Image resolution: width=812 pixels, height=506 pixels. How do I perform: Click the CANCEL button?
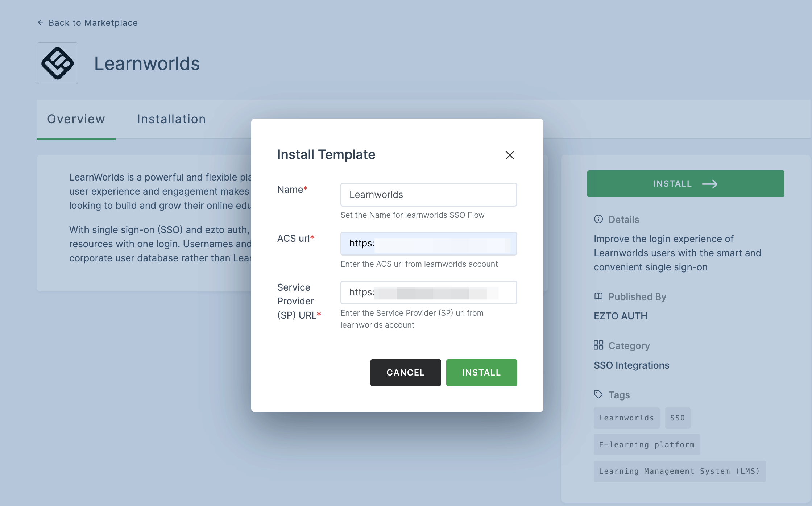tap(405, 372)
